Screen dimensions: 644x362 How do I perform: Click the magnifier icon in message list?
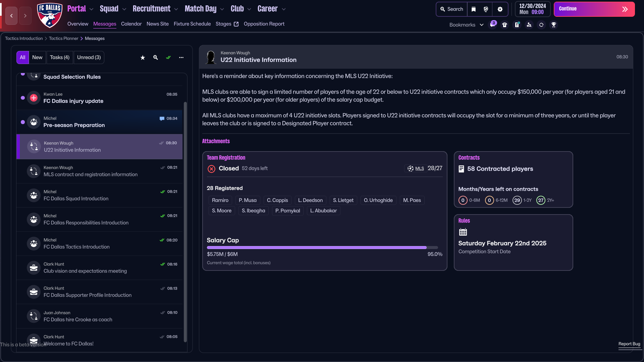(155, 58)
